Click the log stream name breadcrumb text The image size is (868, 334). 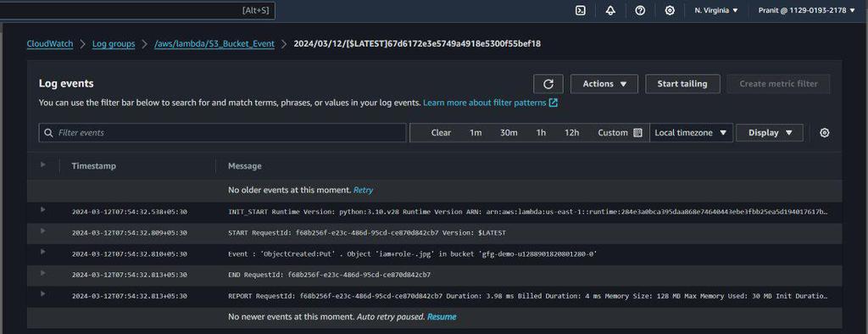[x=417, y=44]
